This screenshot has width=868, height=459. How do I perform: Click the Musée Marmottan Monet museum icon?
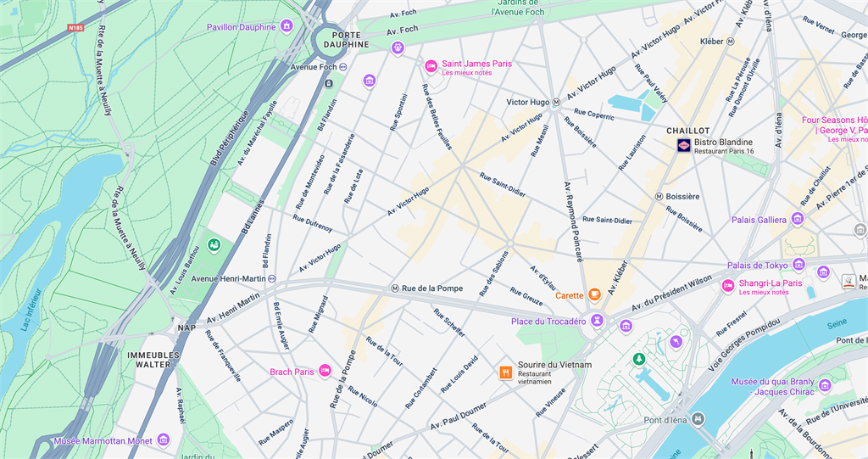tap(164, 440)
